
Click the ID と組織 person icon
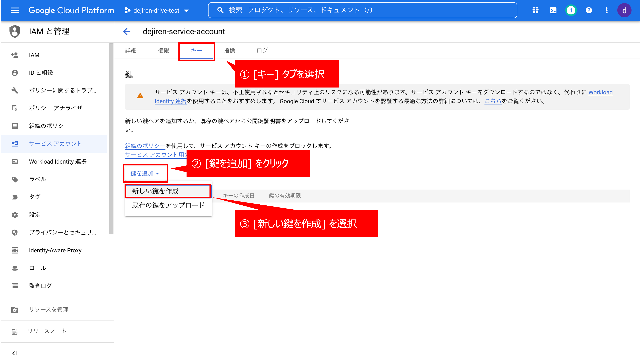15,73
